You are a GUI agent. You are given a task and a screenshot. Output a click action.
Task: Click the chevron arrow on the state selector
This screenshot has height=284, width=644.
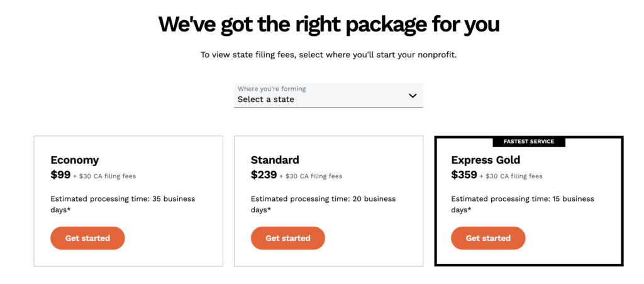click(413, 96)
